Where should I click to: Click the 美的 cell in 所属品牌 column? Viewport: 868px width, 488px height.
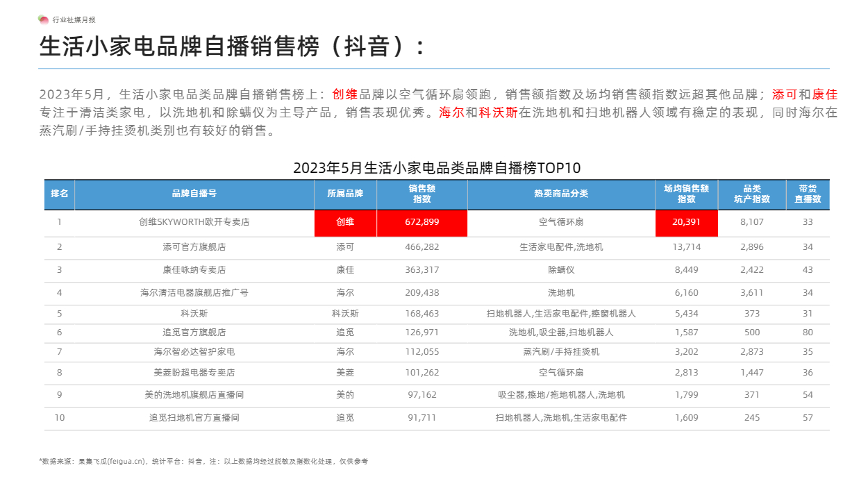point(345,396)
